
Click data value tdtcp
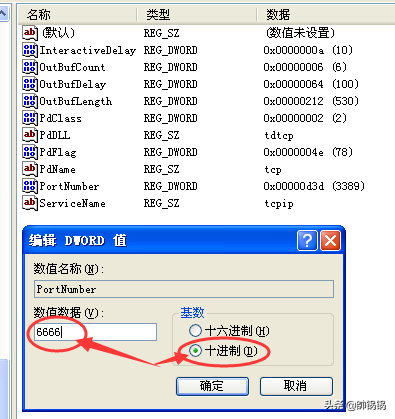[x=279, y=135]
